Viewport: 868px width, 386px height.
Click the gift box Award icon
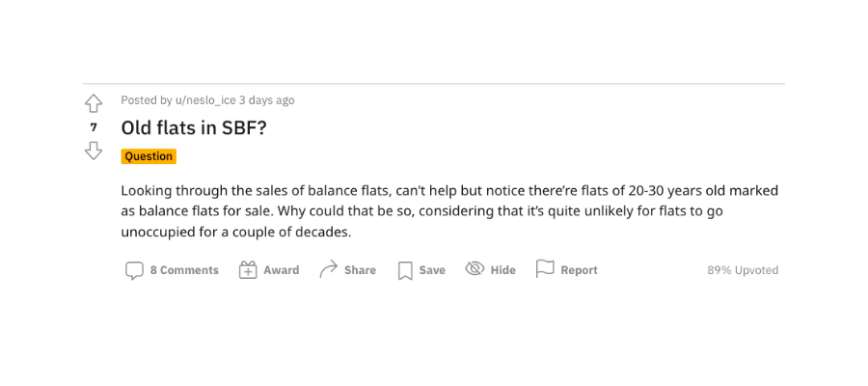(x=248, y=270)
